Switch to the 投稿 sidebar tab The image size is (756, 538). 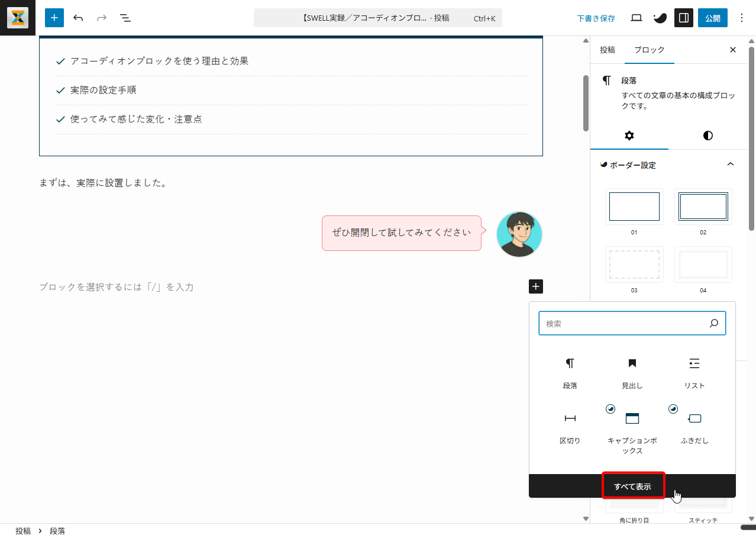(608, 50)
